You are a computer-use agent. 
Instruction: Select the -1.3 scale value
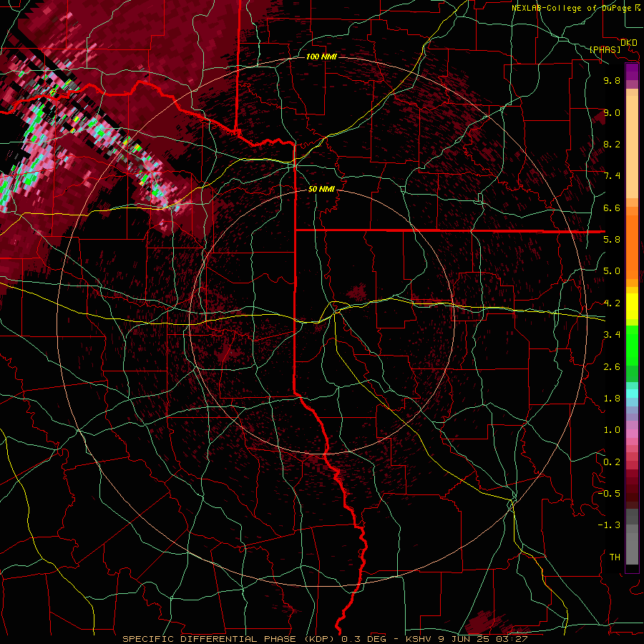[609, 525]
